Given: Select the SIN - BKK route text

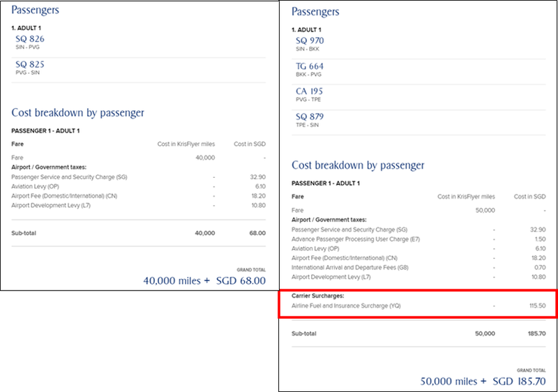Looking at the screenshot, I should point(308,49).
